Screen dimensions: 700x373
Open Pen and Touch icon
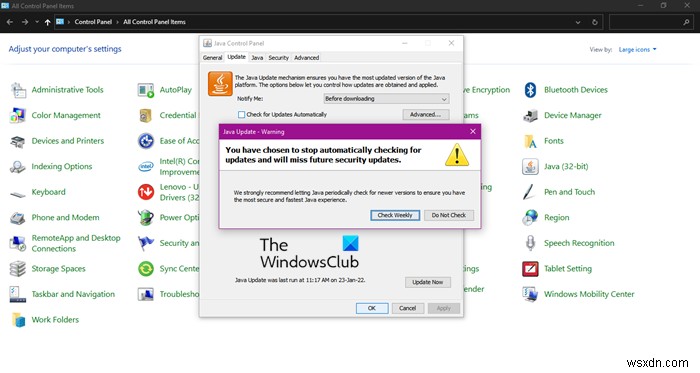coord(529,192)
